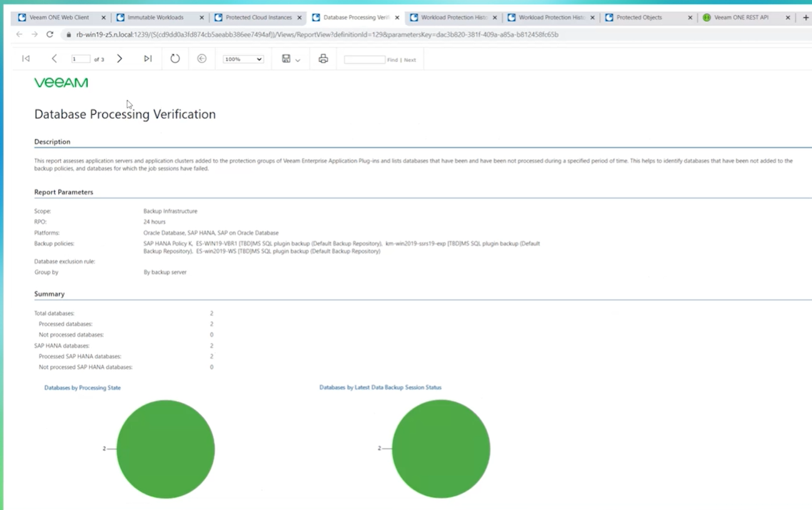This screenshot has height=510, width=812.
Task: Click the 24 hours RPO value
Action: coord(155,222)
